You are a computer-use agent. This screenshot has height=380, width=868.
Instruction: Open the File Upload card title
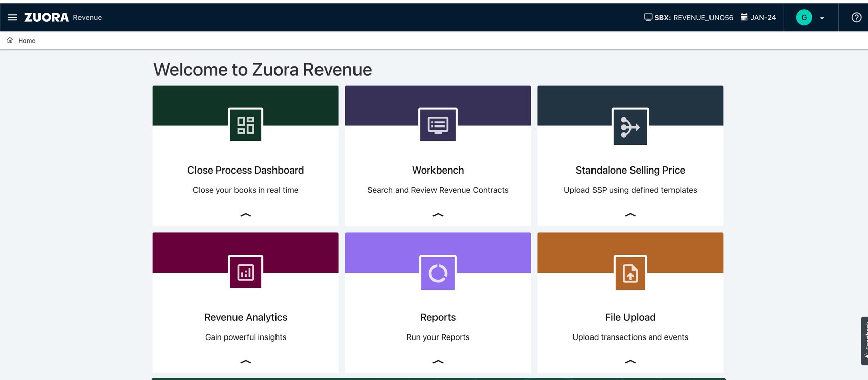[x=630, y=317]
